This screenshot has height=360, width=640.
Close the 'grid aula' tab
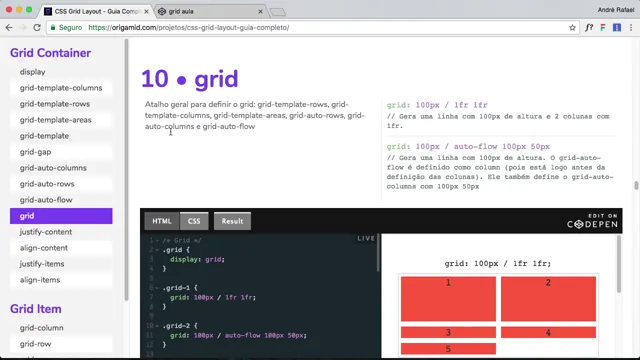[260, 11]
